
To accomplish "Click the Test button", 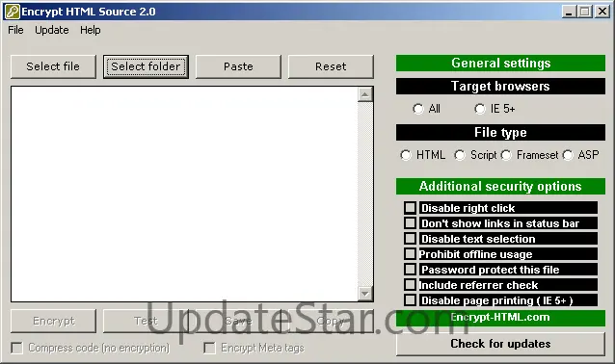I will [146, 322].
